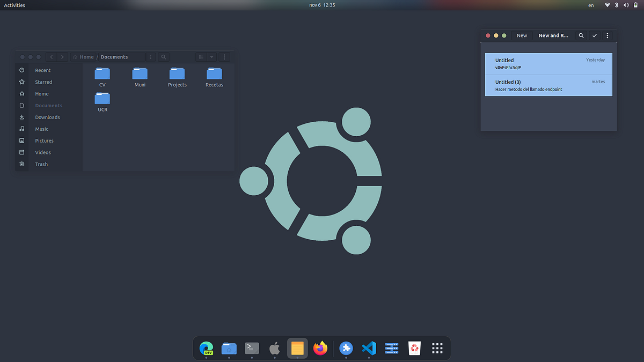Open the Hacer metodo del llamado endpoint note
The image size is (644, 362).
(548, 85)
